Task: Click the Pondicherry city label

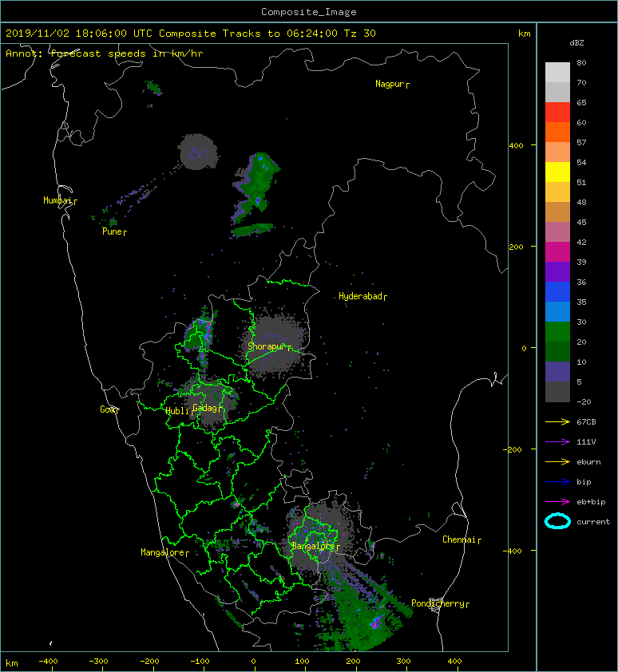Action: [x=440, y=604]
